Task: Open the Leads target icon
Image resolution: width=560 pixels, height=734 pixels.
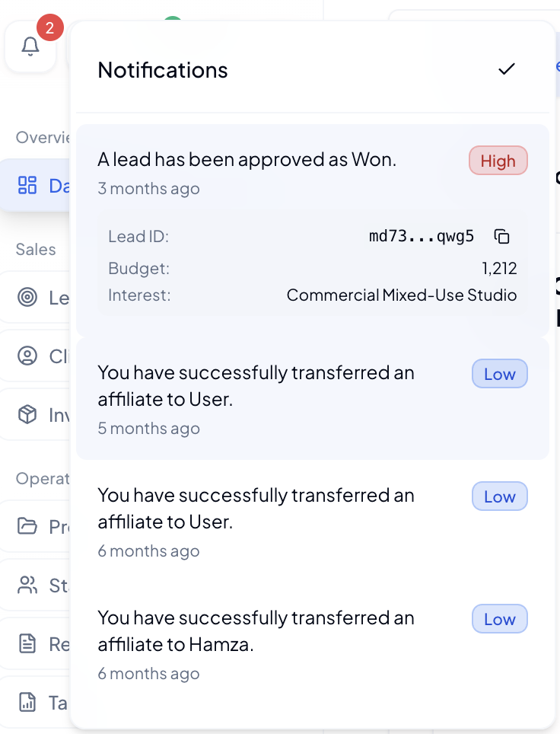Action: pos(27,298)
